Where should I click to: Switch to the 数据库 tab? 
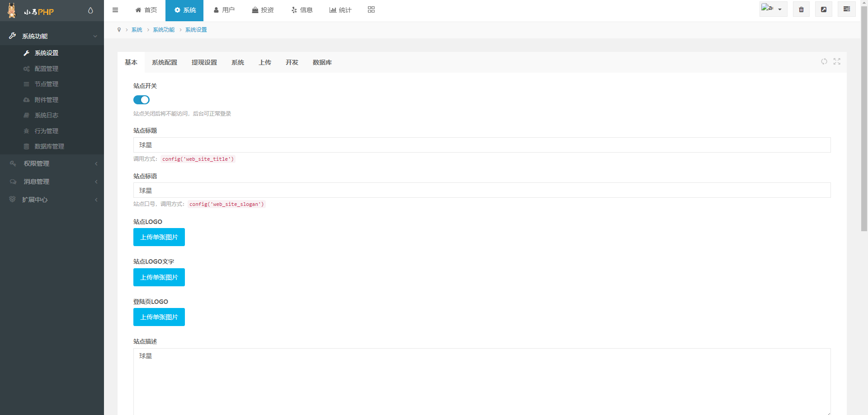pos(322,62)
